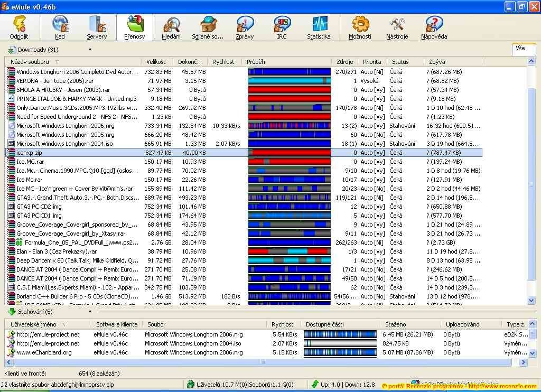Open the Servery toolbar icon
The width and height of the screenshot is (541, 392).
click(97, 27)
